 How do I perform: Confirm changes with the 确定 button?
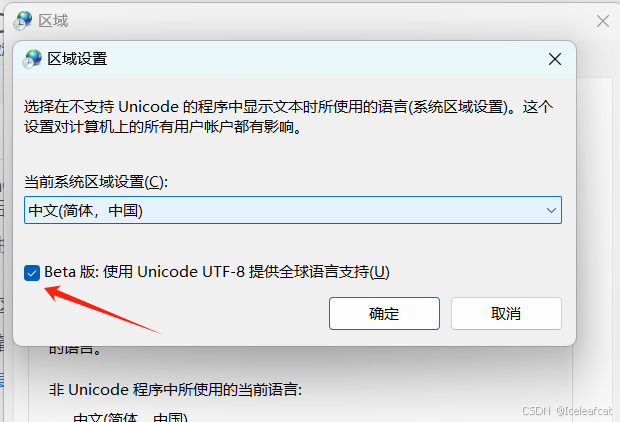coord(384,314)
